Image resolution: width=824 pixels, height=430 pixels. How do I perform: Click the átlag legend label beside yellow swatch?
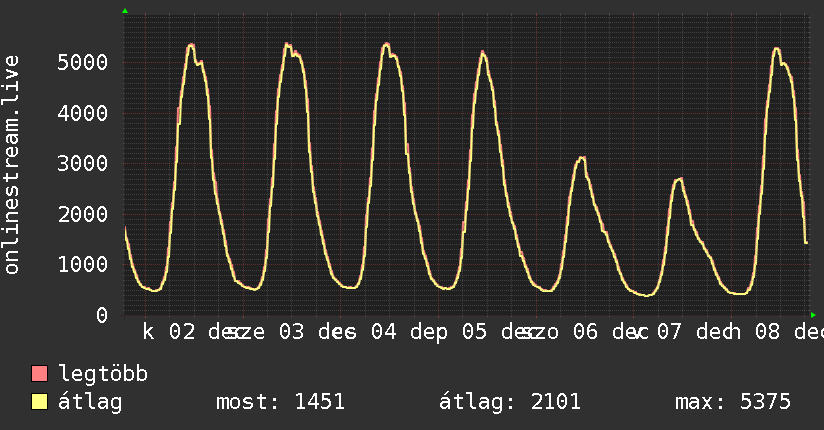point(90,402)
